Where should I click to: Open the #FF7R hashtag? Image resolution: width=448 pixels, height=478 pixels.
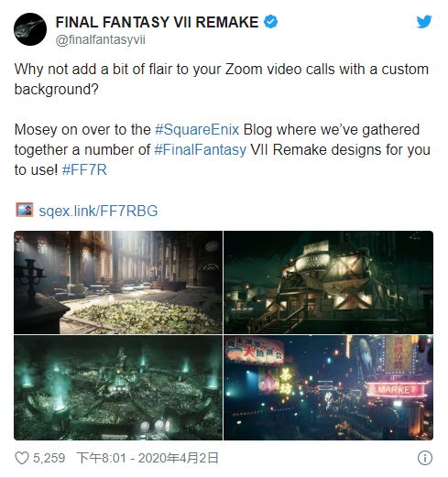pyautogui.click(x=84, y=169)
